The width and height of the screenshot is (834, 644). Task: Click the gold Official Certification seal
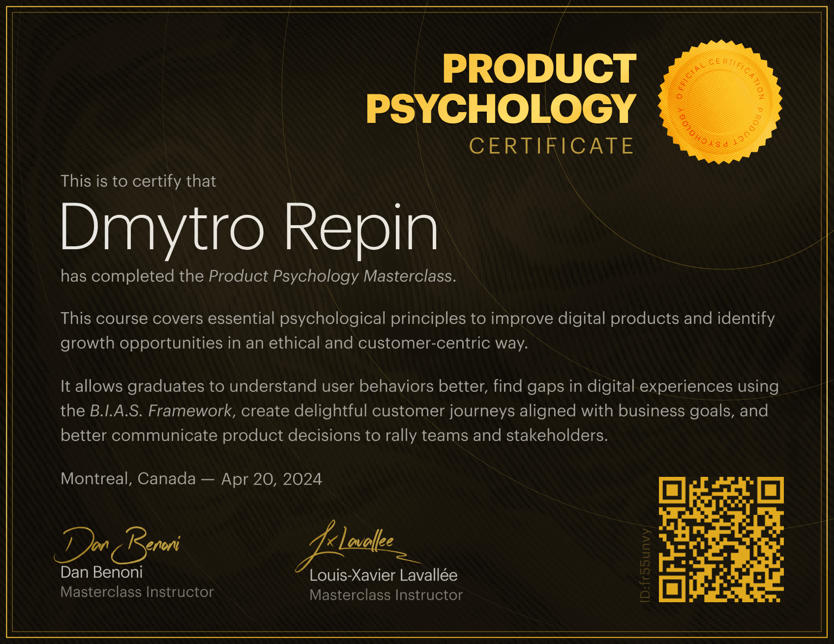pos(720,102)
